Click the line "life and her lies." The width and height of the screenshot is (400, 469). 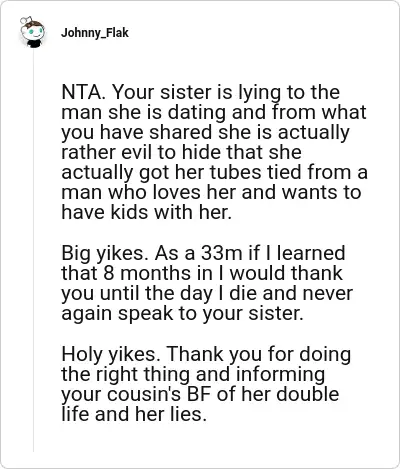134,414
